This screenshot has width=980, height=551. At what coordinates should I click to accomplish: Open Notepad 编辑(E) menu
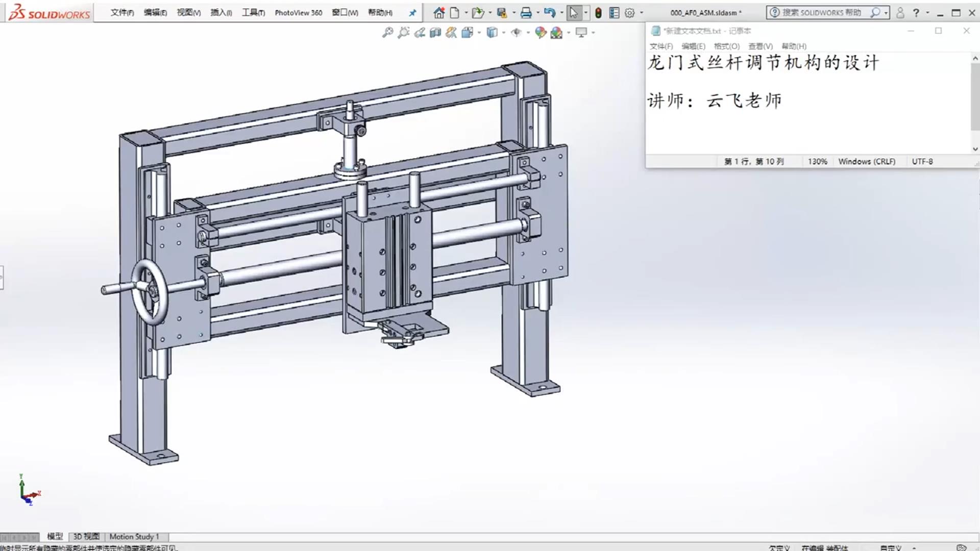pos(693,46)
